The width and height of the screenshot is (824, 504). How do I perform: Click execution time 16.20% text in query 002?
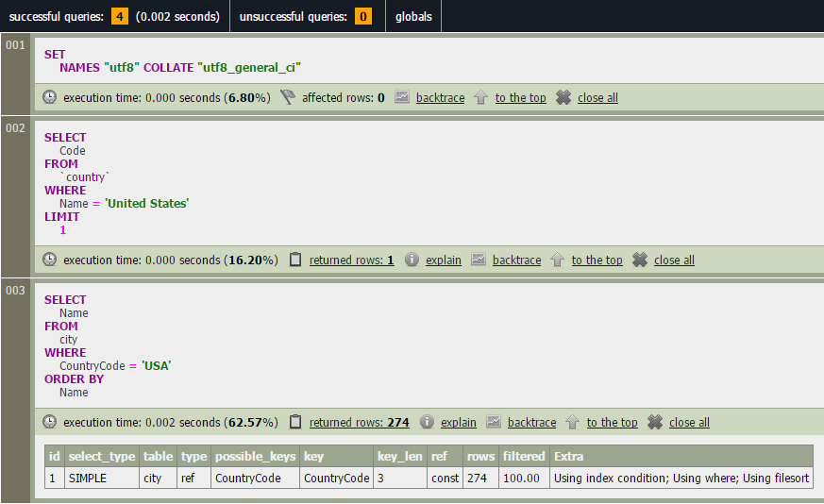click(x=171, y=260)
